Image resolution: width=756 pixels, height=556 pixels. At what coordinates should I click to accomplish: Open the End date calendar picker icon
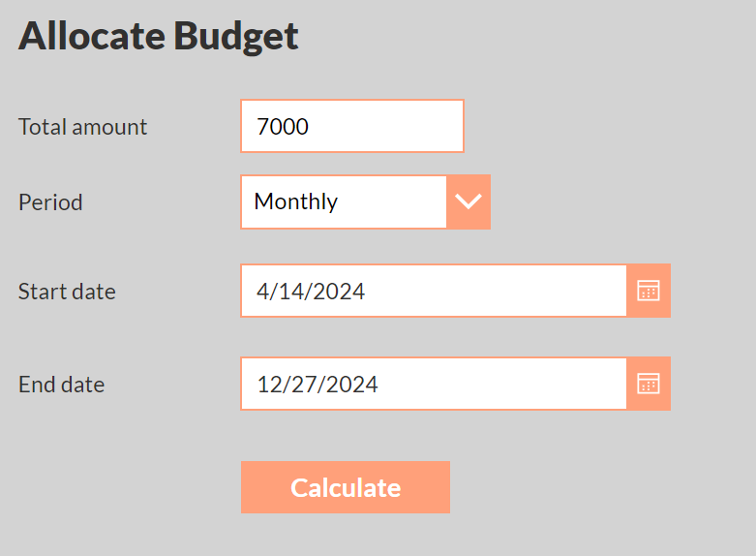click(x=649, y=384)
